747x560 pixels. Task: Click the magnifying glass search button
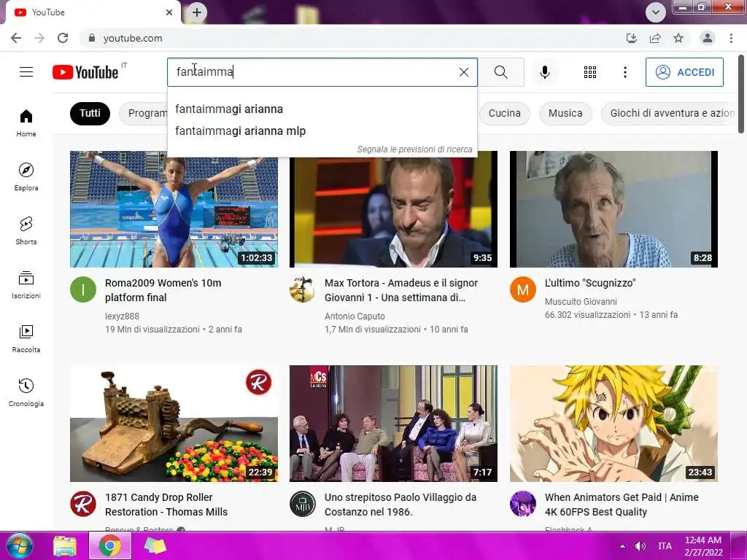pyautogui.click(x=500, y=72)
